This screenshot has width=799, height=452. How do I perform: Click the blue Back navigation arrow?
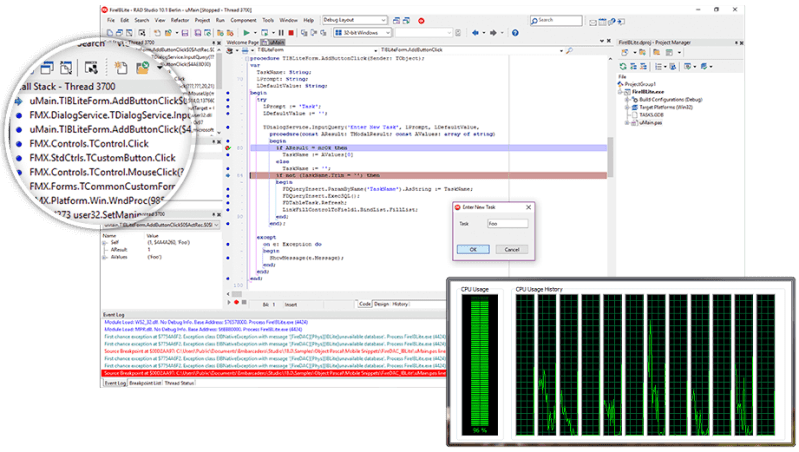click(475, 33)
